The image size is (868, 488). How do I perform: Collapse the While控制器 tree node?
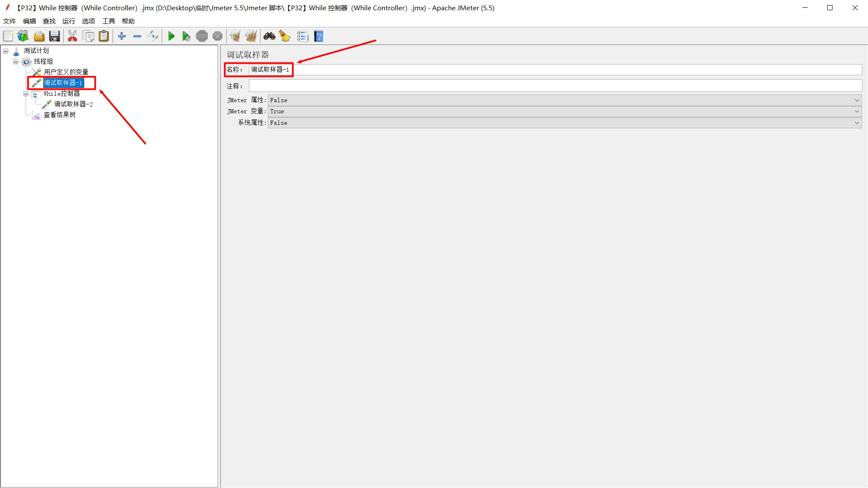(26, 94)
